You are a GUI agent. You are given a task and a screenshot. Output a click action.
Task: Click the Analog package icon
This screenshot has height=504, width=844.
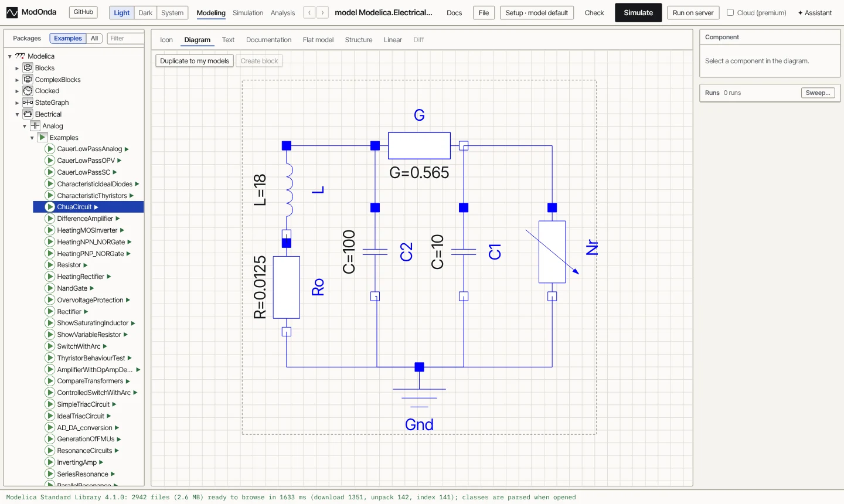(35, 126)
